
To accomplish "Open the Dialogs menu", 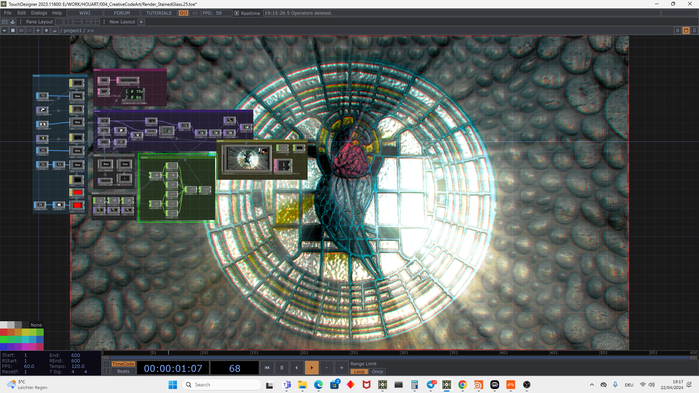I will click(x=39, y=13).
